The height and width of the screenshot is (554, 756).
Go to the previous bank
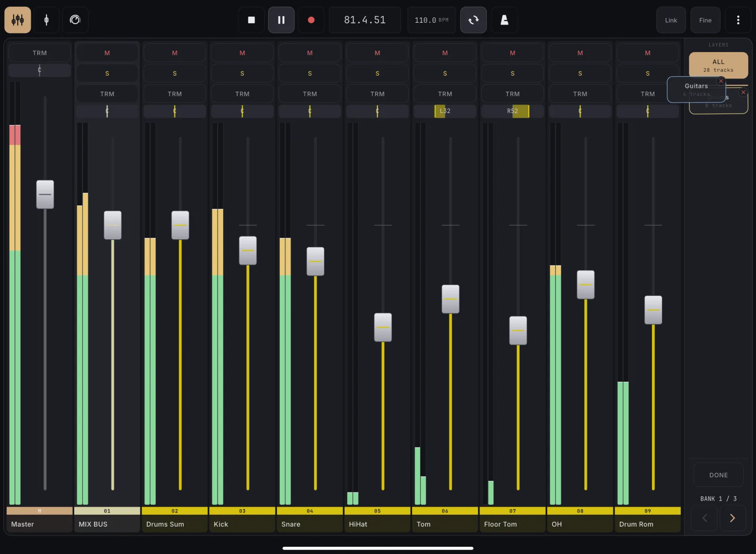coord(704,518)
